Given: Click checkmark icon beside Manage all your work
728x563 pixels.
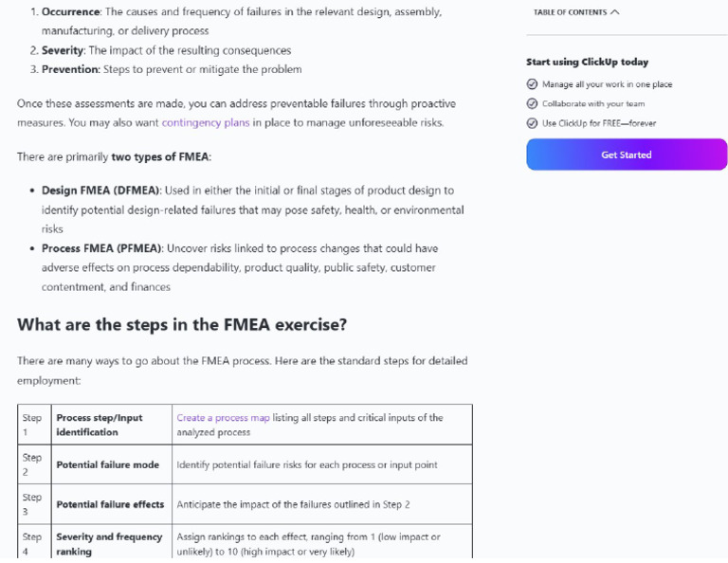Looking at the screenshot, I should pyautogui.click(x=532, y=84).
